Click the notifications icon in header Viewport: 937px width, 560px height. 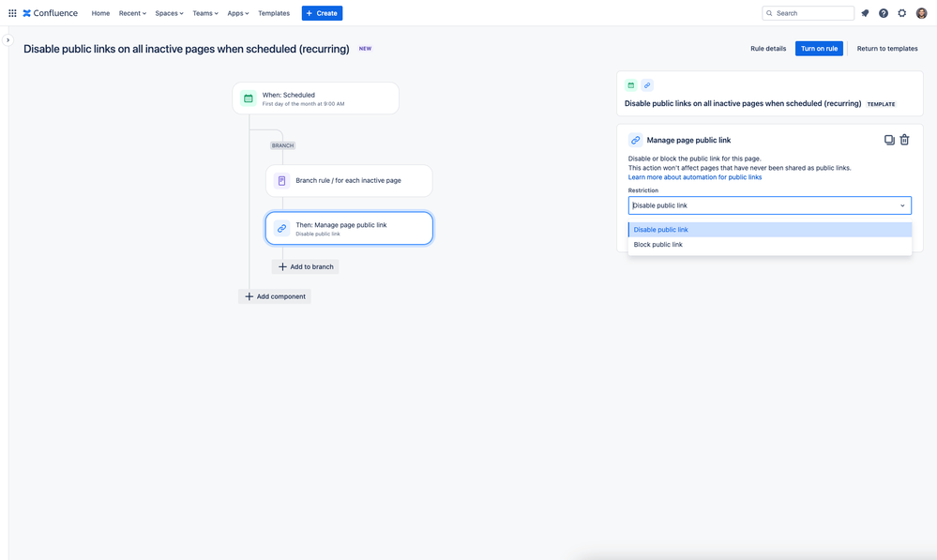click(x=865, y=13)
